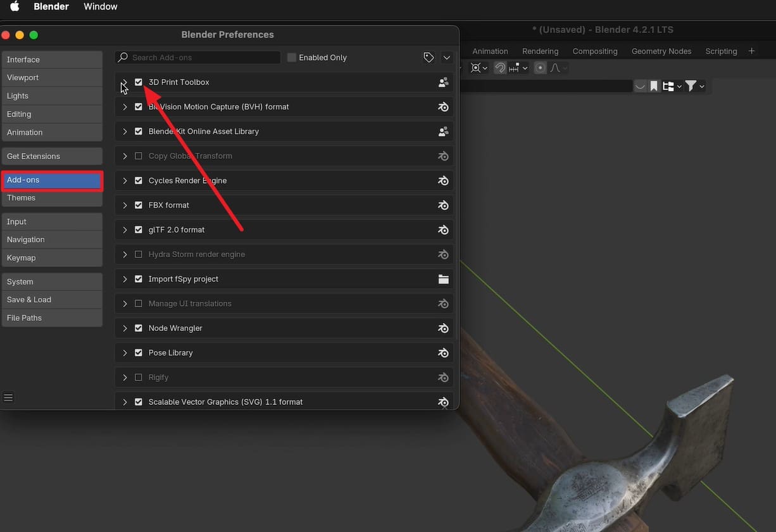Click the snapping magnet icon in the viewport header

(499, 68)
